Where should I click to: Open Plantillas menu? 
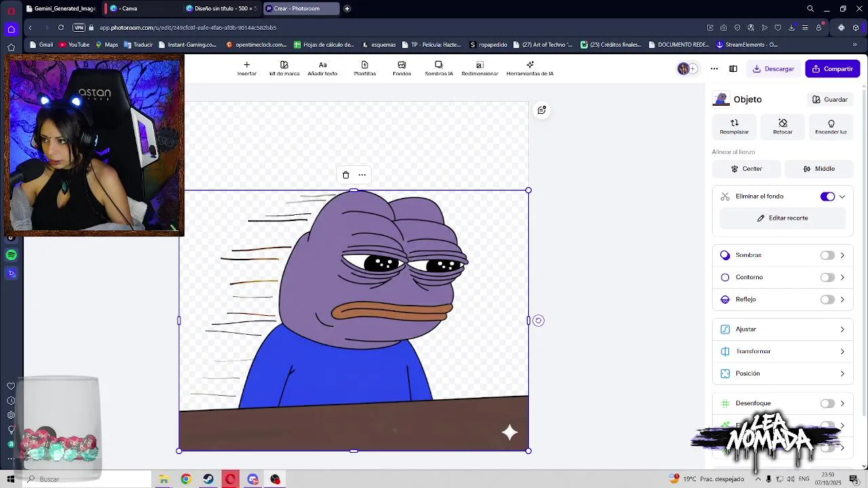365,68
